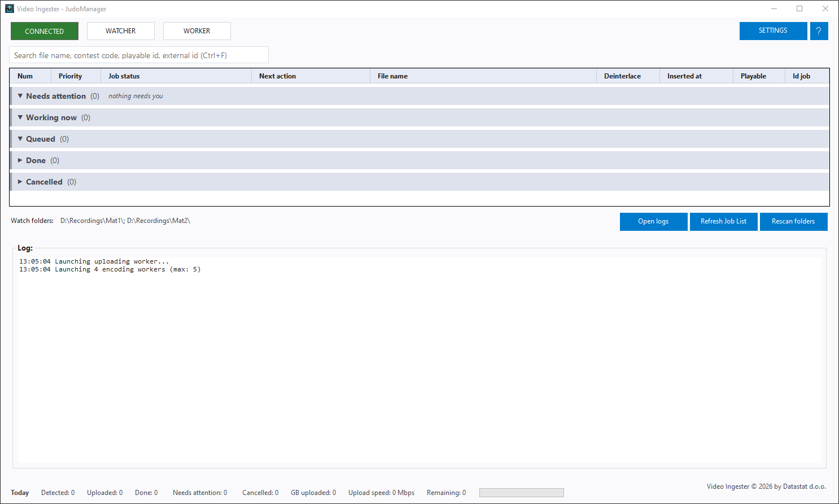Screen dimensions: 839x504
Task: Sort by the Deinterlace column header
Action: [628, 76]
